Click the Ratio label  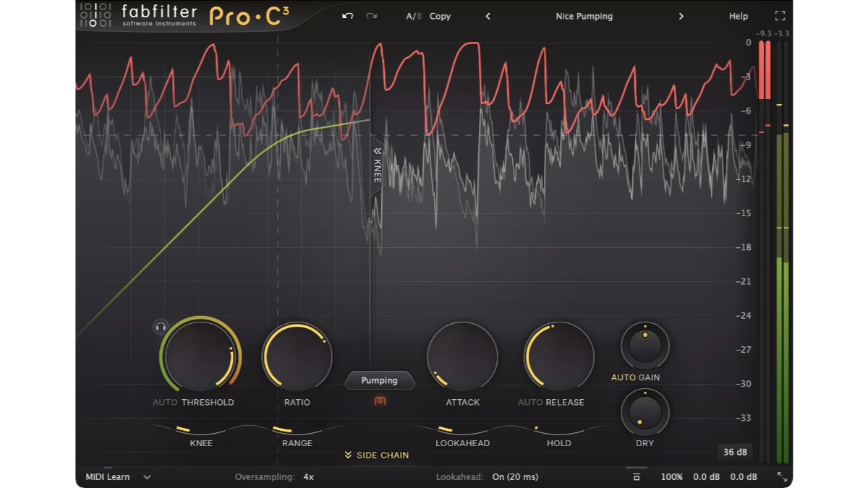pyautogui.click(x=297, y=402)
